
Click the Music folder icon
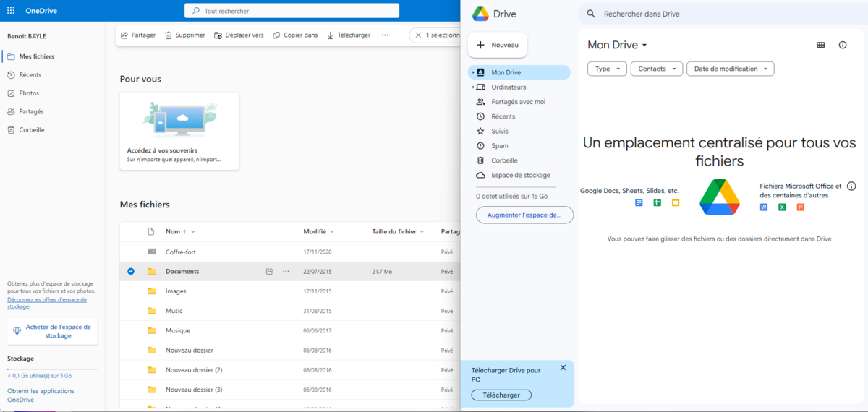tap(151, 311)
